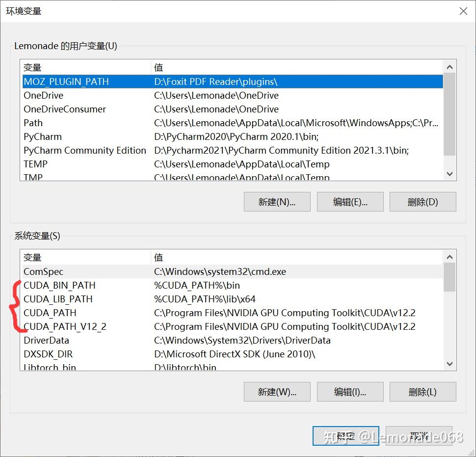
Task: Click 编辑(E) to edit the selected user variable
Action: coord(350,201)
